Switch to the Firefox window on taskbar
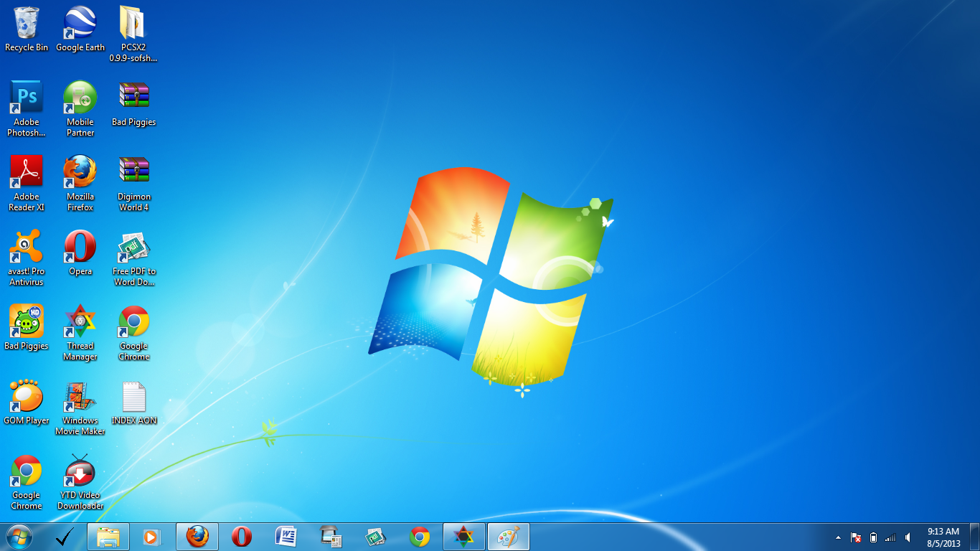The image size is (980, 551). pos(197,536)
